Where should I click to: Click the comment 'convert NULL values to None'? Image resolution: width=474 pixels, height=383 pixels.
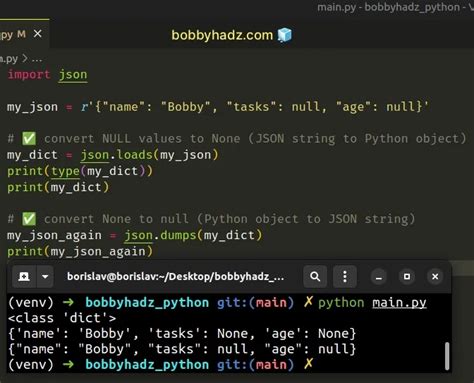coord(142,139)
